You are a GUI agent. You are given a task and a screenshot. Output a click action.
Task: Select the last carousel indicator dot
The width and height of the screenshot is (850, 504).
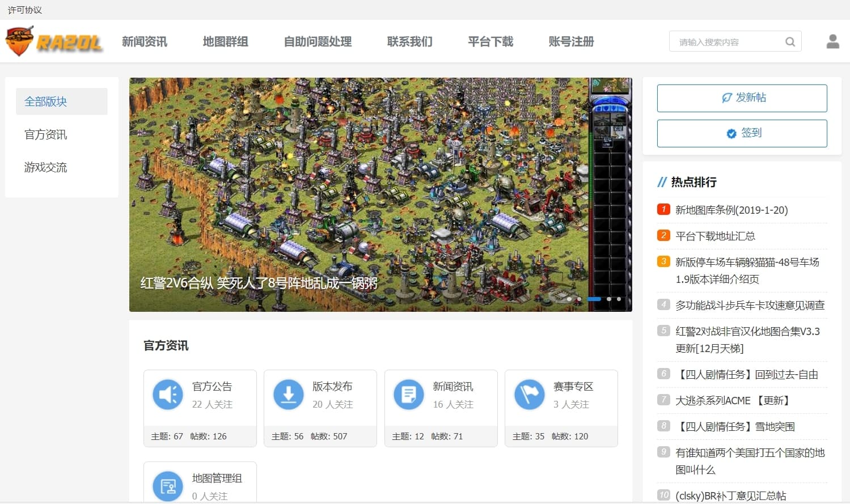(619, 299)
